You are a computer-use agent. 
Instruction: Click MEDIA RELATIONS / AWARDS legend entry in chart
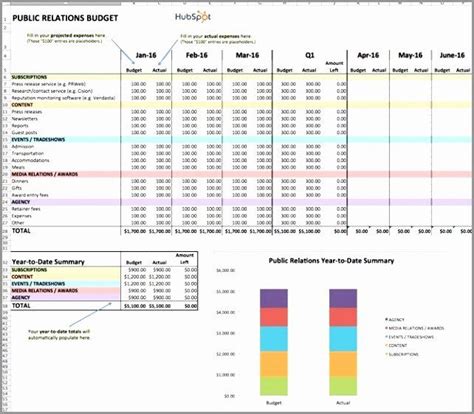tap(415, 328)
